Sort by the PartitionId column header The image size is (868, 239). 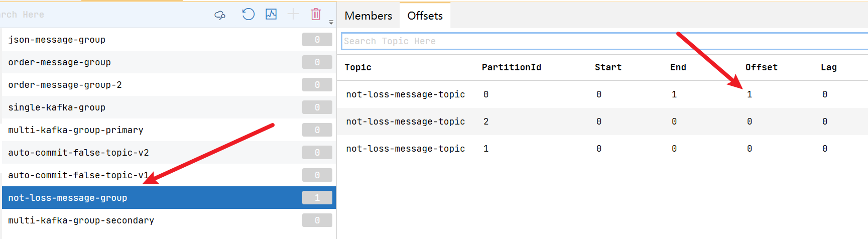click(511, 67)
